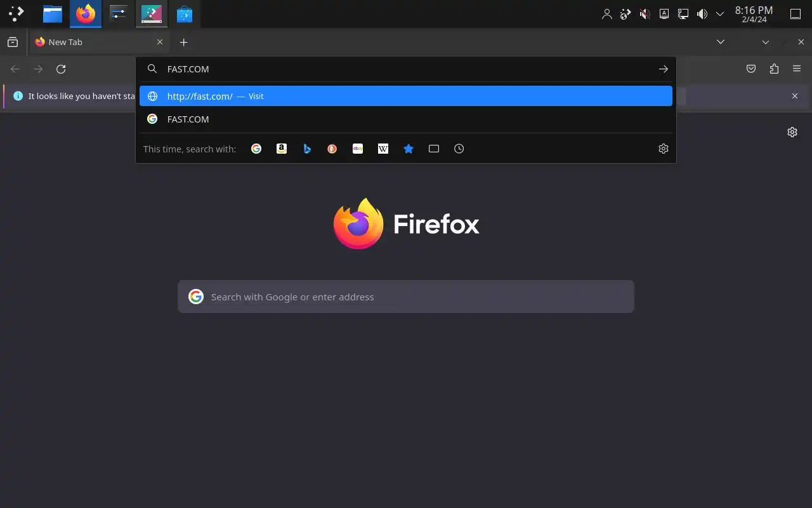The height and width of the screenshot is (508, 812).
Task: Focus the Search with Google homepage box
Action: point(406,297)
